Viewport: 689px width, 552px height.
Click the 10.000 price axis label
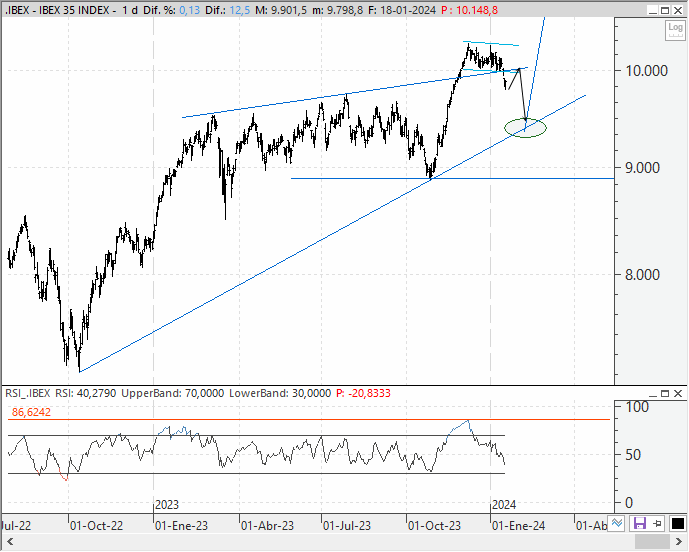click(647, 70)
